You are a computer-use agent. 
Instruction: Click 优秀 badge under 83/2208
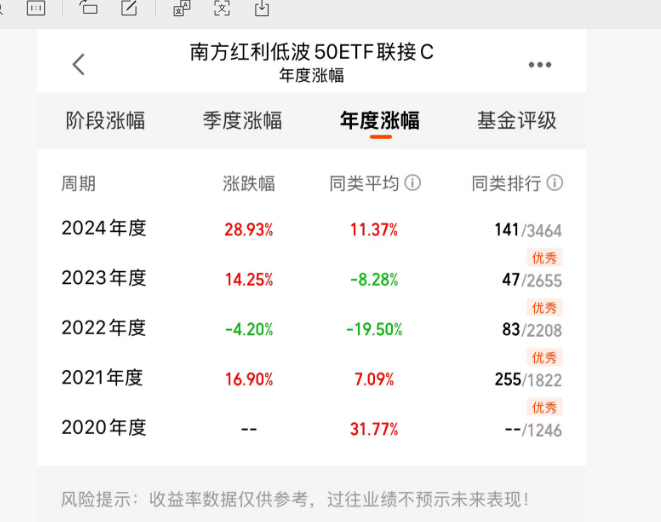(x=544, y=357)
